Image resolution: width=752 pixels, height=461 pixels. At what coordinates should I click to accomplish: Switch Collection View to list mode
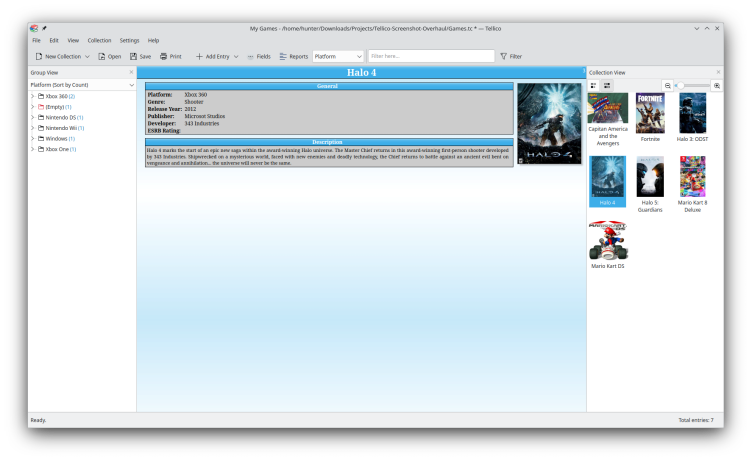606,86
